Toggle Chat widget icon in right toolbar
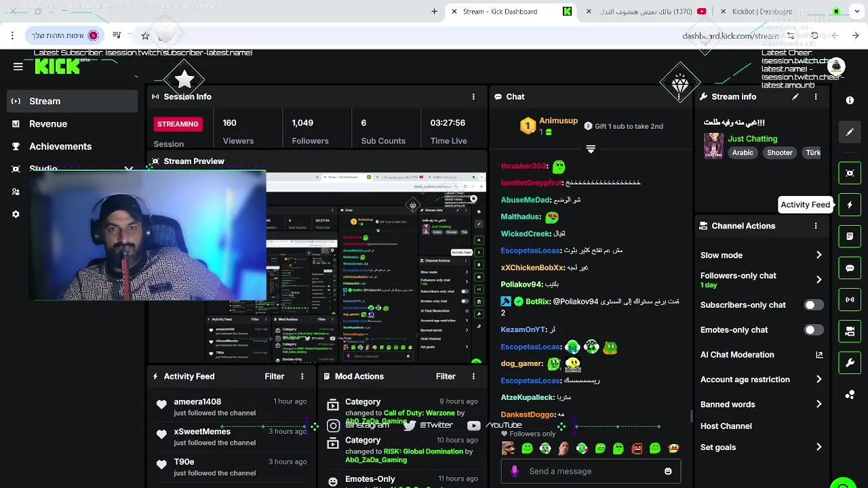This screenshot has height=488, width=868. [x=850, y=268]
